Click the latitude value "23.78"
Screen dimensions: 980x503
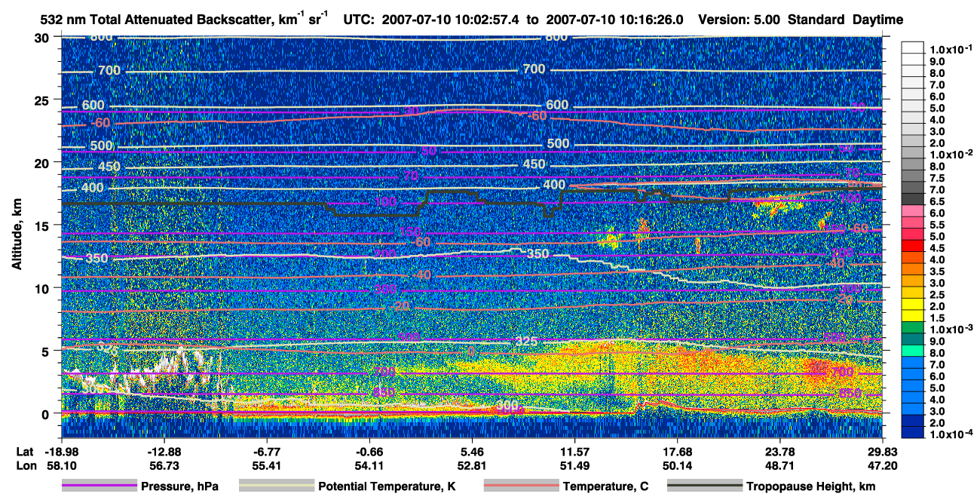[779, 452]
